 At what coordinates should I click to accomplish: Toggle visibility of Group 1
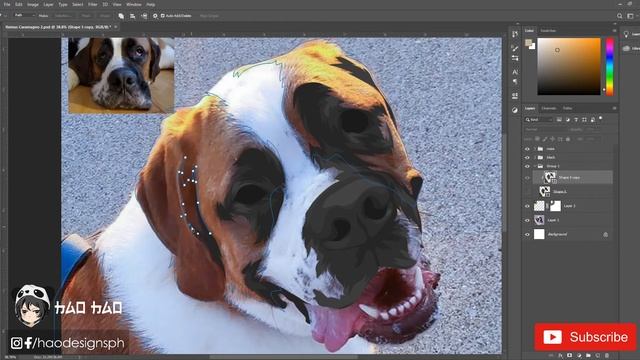(x=527, y=166)
